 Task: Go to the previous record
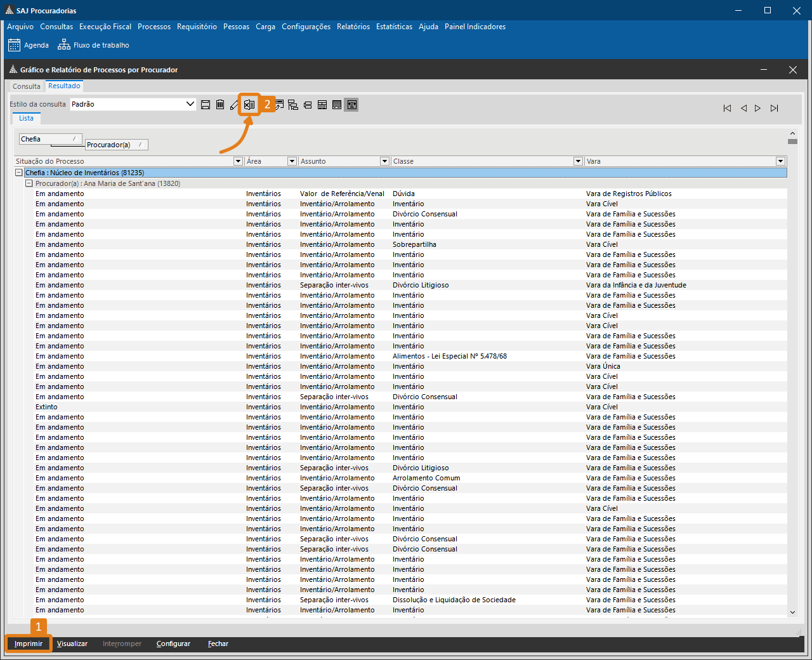[x=743, y=109]
